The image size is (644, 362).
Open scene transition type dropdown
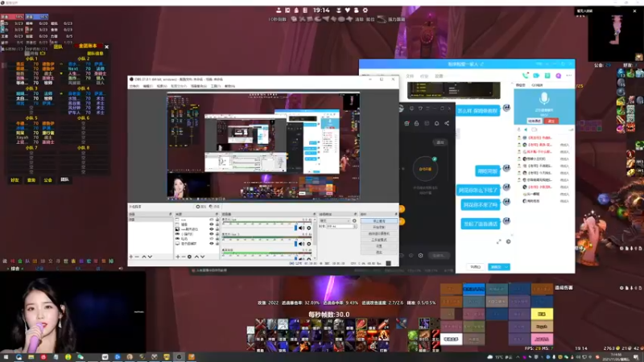(335, 220)
